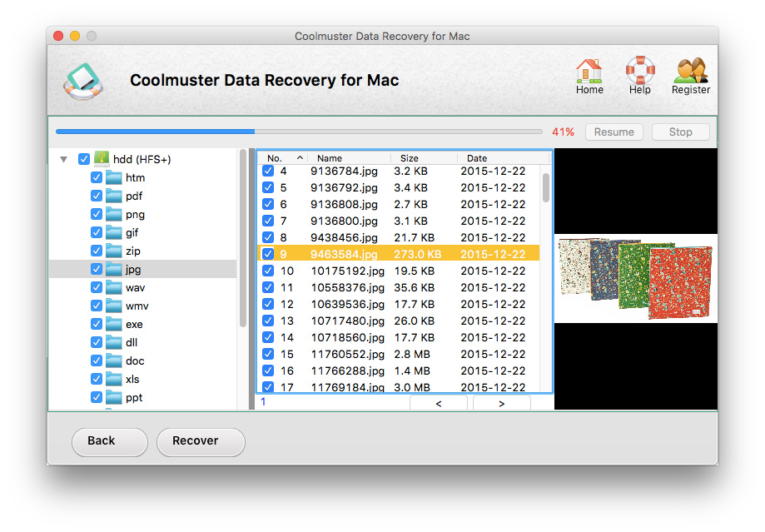Select the 10558376.jpg file row
Image resolution: width=765 pixels, height=532 pixels.
pyautogui.click(x=398, y=287)
